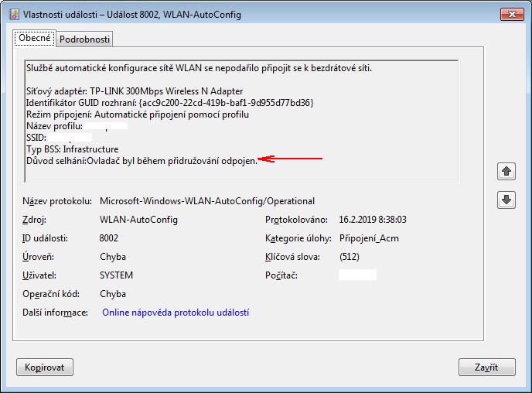Click the Klíčová slova value (512)
The width and height of the screenshot is (532, 393).
(350, 257)
